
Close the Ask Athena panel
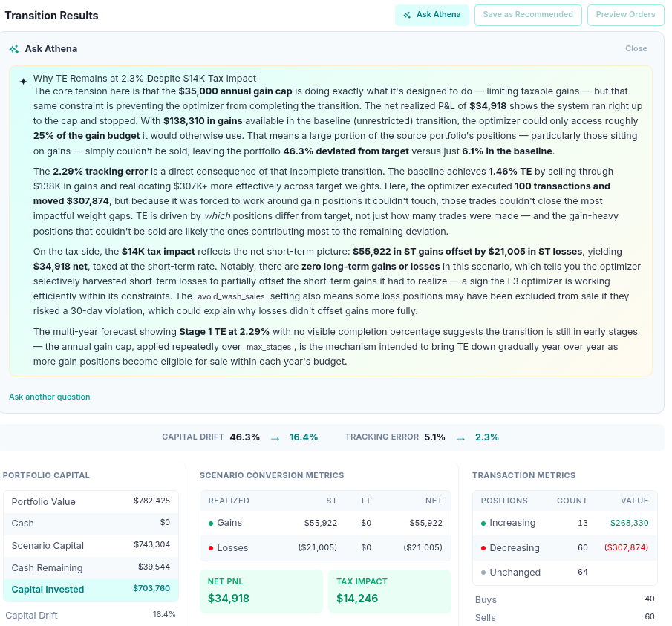(x=636, y=48)
